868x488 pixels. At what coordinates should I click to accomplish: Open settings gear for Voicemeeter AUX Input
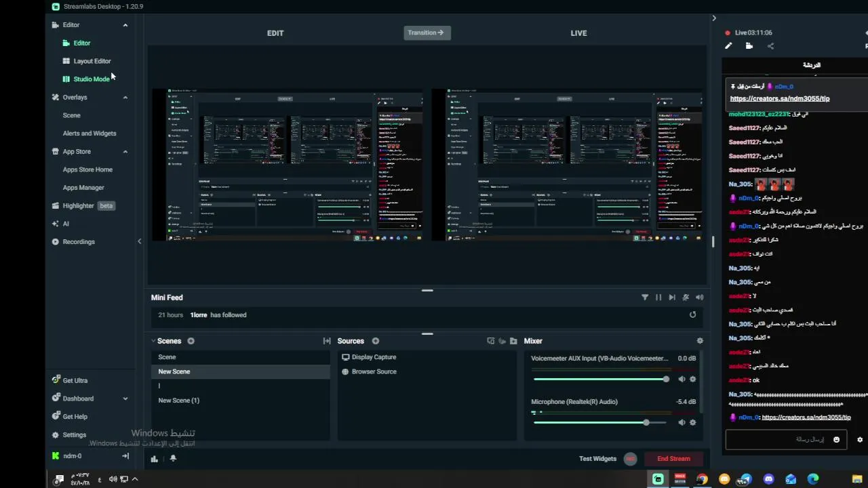click(692, 380)
